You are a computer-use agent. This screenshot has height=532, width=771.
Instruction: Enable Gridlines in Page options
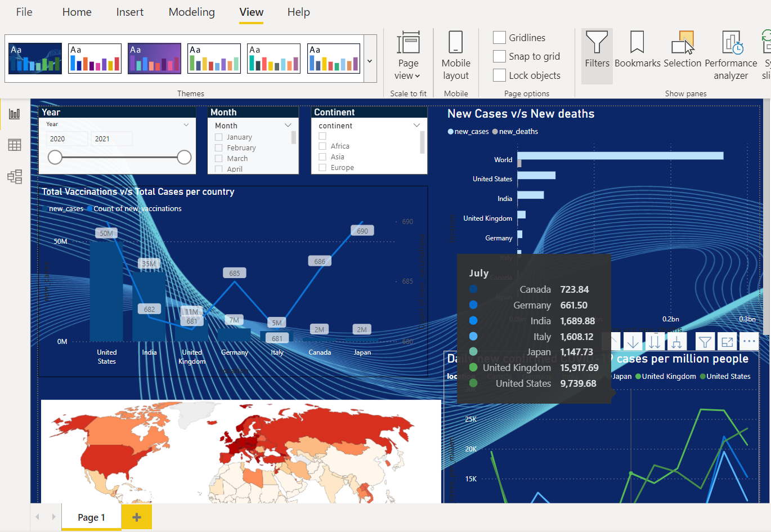[499, 37]
